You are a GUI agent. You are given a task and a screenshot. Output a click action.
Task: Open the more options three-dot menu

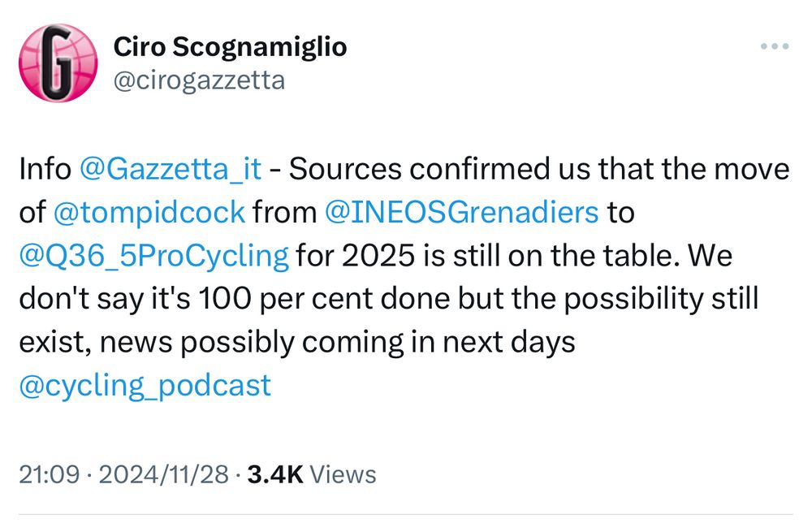[775, 47]
